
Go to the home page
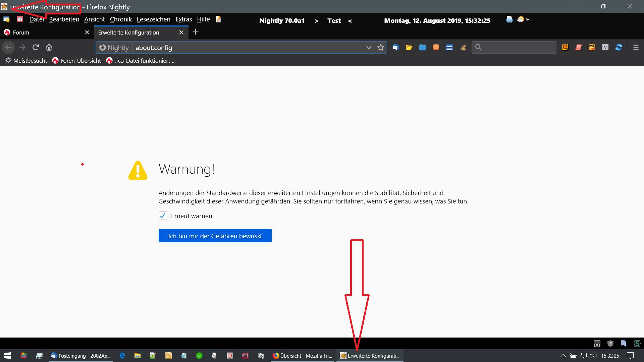coord(49,47)
